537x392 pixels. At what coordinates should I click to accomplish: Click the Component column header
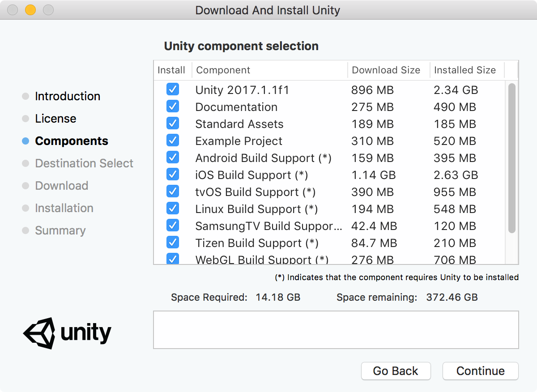[270, 70]
